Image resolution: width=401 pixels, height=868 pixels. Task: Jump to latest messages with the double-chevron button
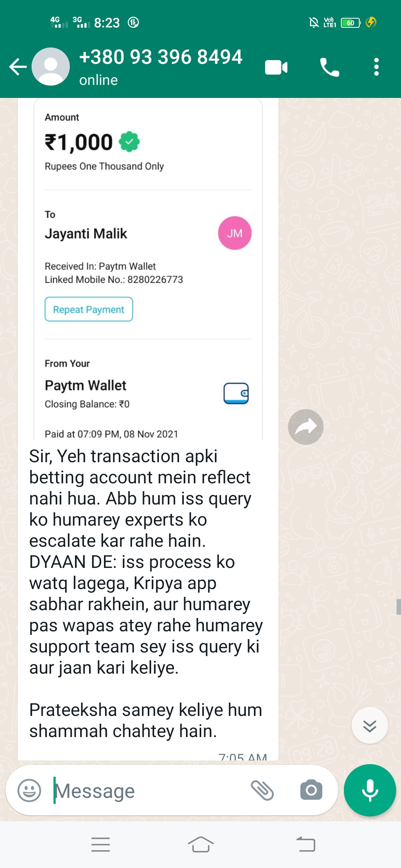(x=370, y=725)
